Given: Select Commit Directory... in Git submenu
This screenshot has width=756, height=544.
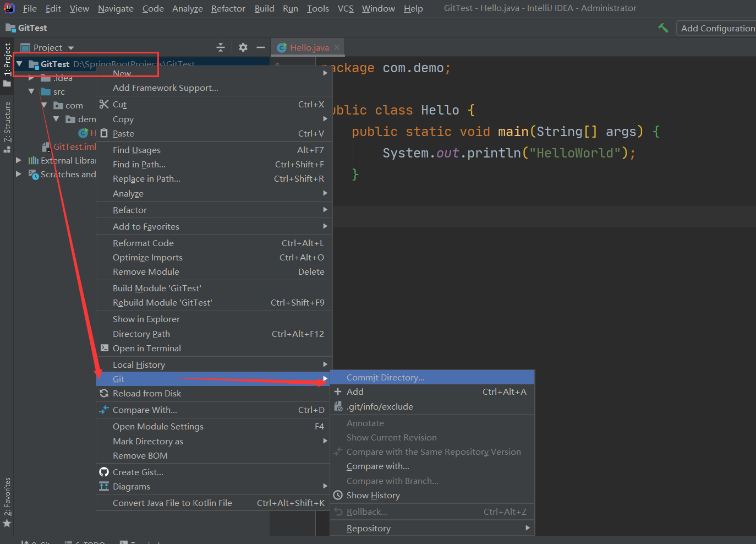Looking at the screenshot, I should tap(432, 377).
